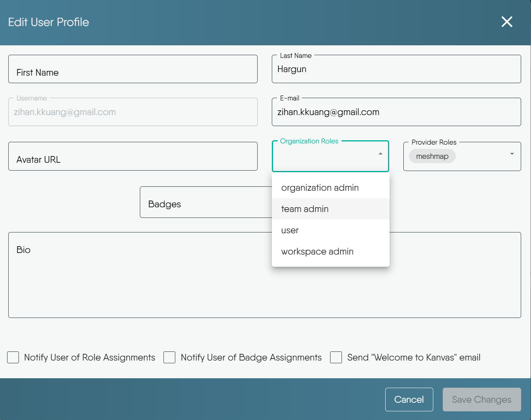Click the meshmap chip under Provider Roles

pyautogui.click(x=432, y=156)
